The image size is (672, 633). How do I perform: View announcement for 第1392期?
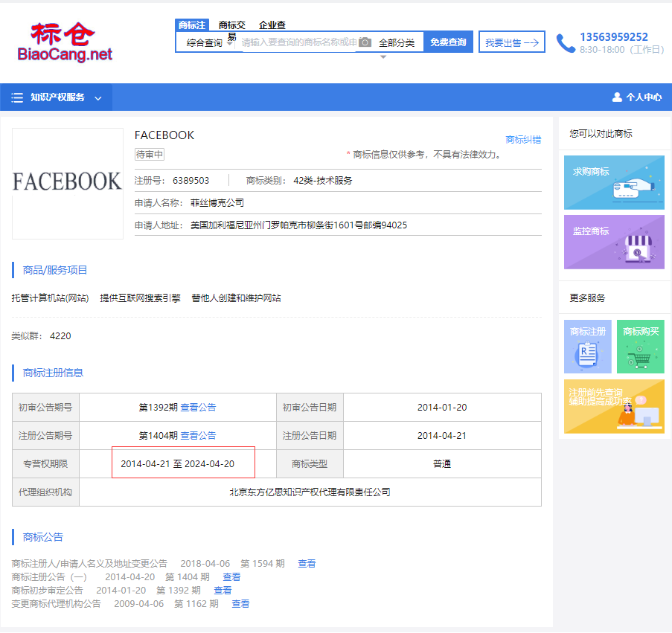tap(198, 408)
